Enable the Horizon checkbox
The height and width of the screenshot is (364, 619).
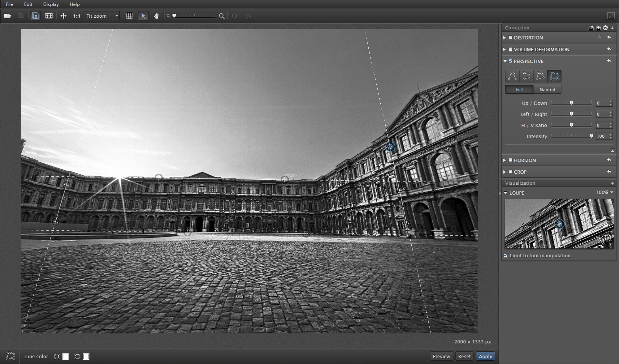510,160
